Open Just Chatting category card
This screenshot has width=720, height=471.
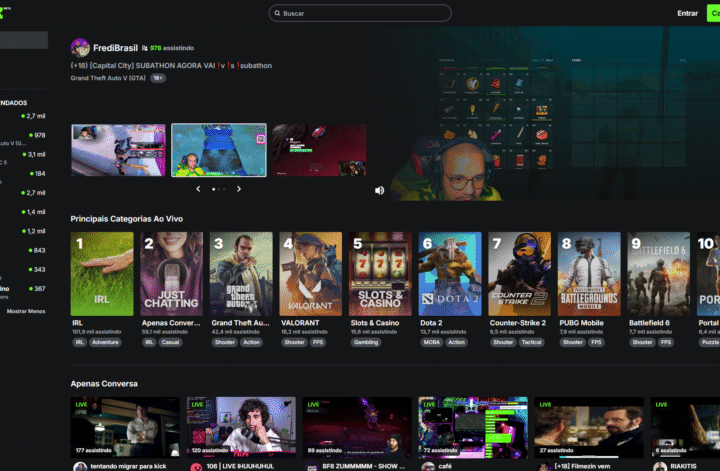point(171,274)
